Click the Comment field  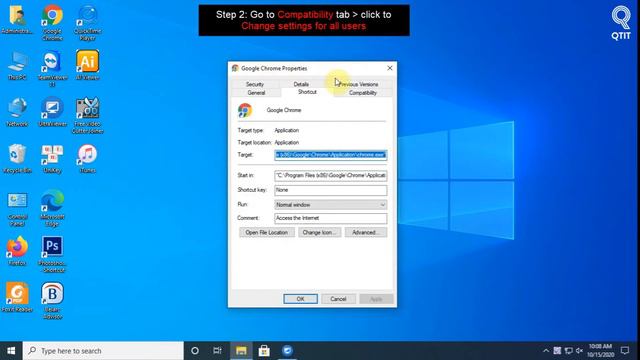coord(331,218)
